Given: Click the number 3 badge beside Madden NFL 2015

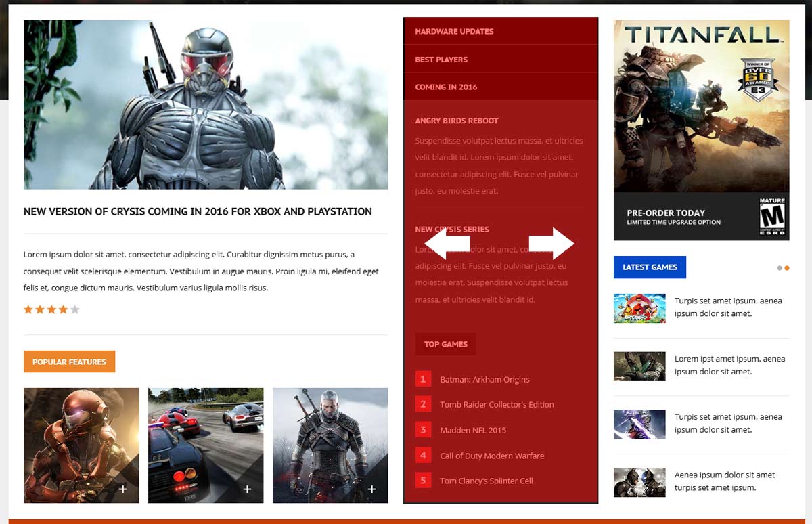Looking at the screenshot, I should click(423, 430).
